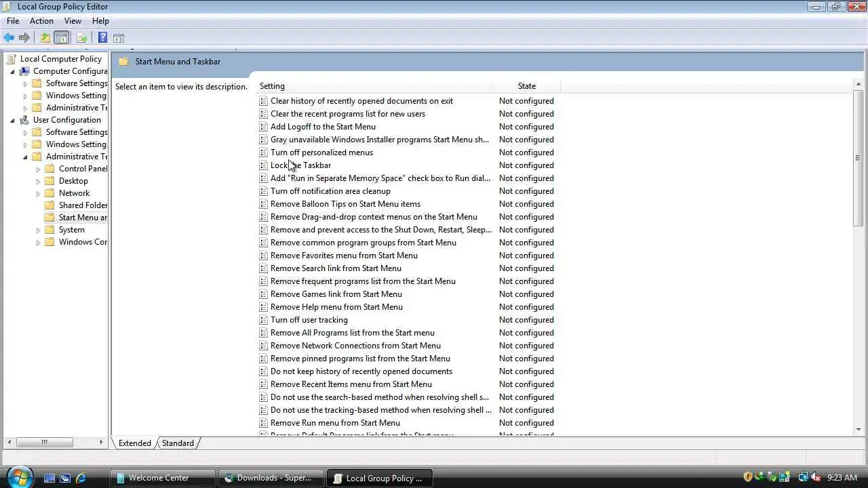Click the Desktop folder icon in the tree
The image size is (868, 488).
50,181
